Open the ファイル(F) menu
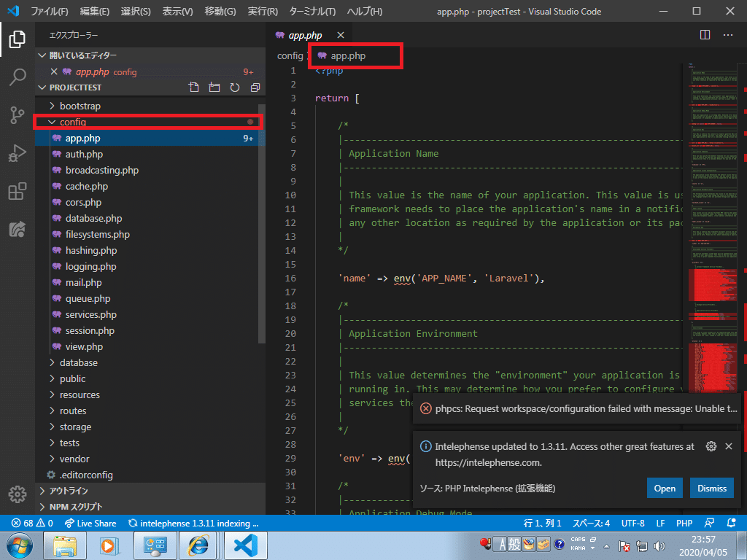The image size is (747, 560). (x=50, y=11)
